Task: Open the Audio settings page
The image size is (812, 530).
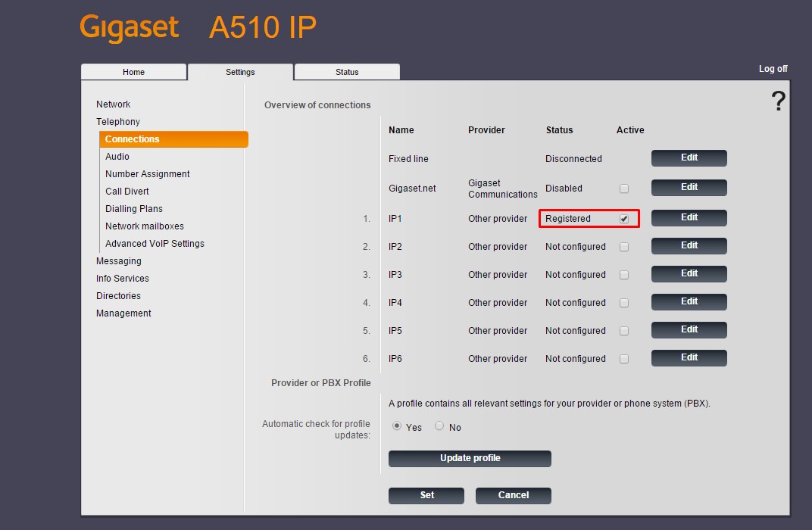Action: click(x=117, y=156)
